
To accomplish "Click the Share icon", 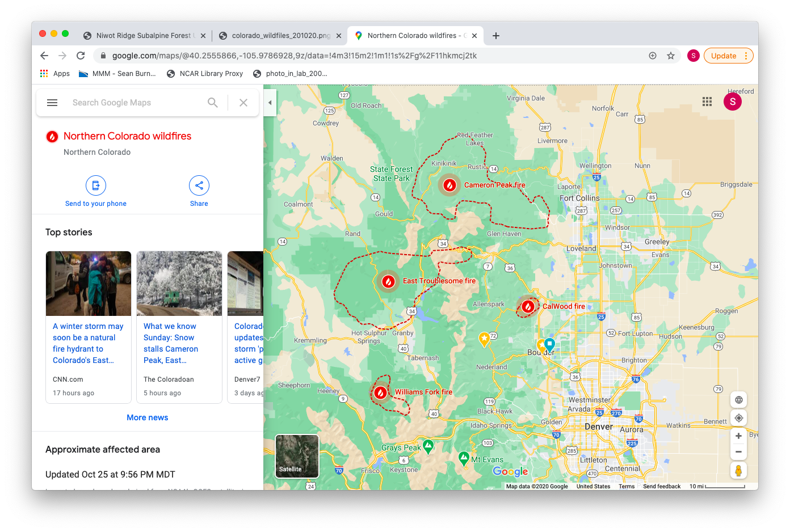I will (x=199, y=185).
